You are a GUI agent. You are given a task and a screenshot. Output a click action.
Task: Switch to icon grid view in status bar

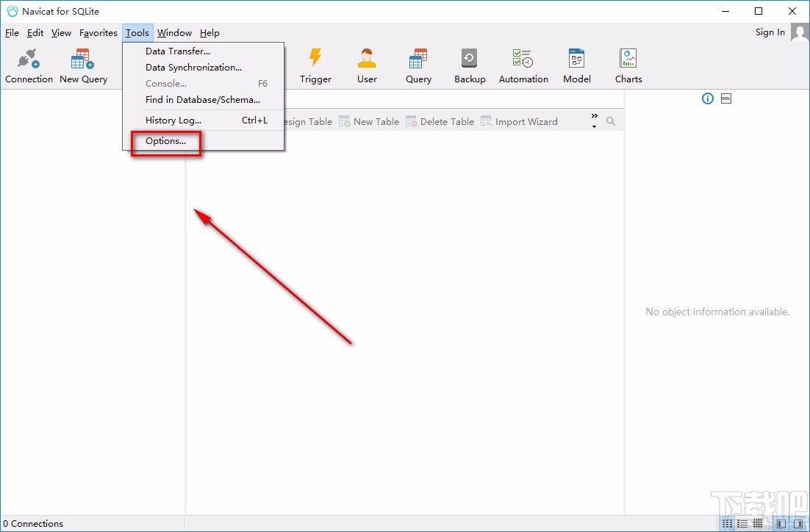[727, 524]
